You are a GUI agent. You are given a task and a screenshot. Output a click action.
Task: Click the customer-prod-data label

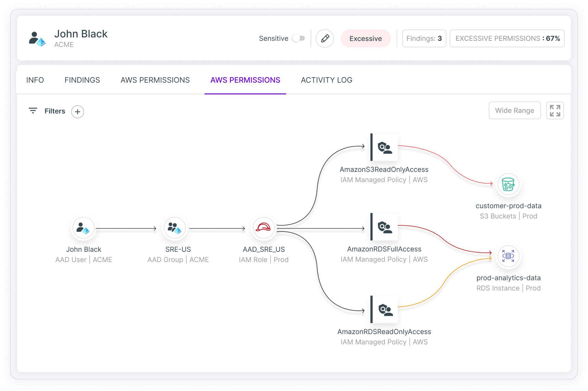click(509, 206)
